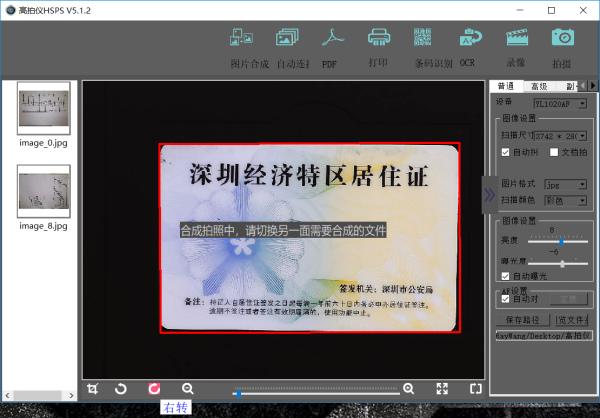This screenshot has height=418, width=600.
Task: Run the OCR text recognition tool
Action: tap(471, 37)
